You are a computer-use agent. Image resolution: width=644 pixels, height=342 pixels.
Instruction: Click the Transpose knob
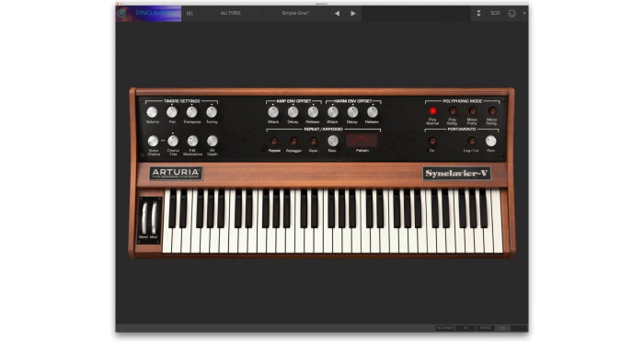pos(191,112)
